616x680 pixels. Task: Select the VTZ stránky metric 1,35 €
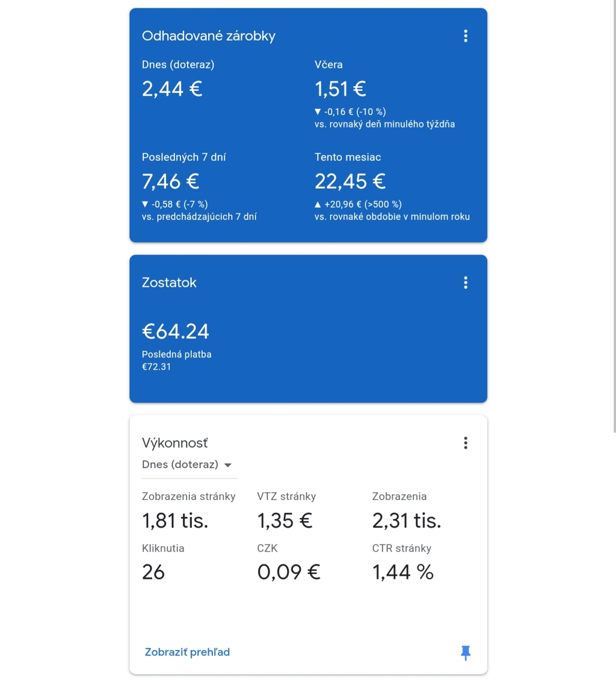pyautogui.click(x=285, y=521)
